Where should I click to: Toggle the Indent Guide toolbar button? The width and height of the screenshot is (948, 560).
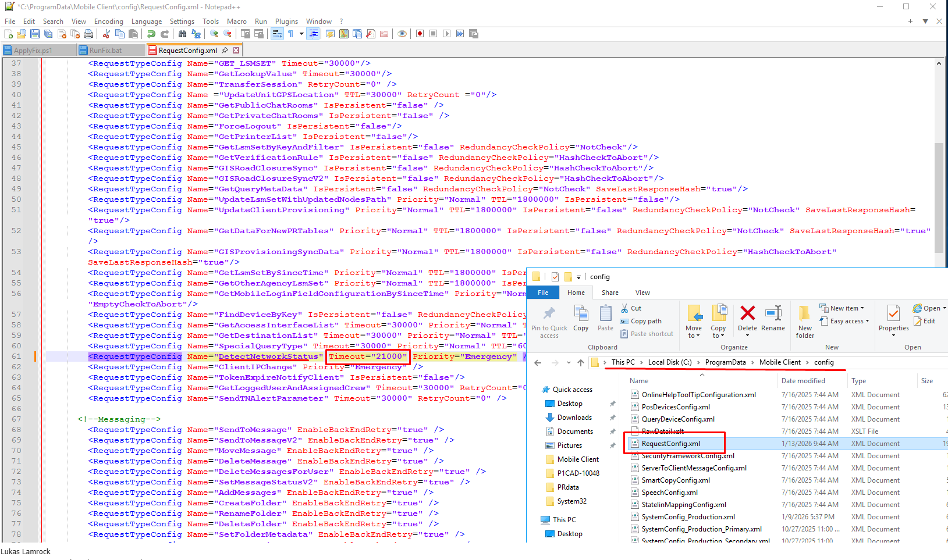(x=313, y=34)
